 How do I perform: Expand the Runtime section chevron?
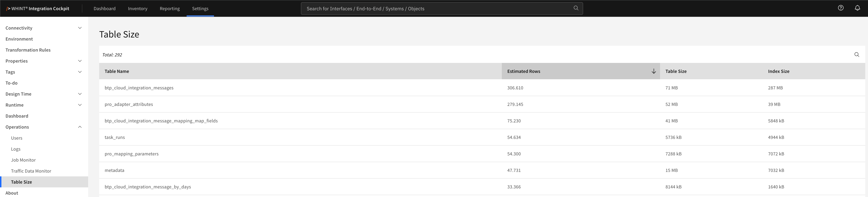[x=80, y=105]
